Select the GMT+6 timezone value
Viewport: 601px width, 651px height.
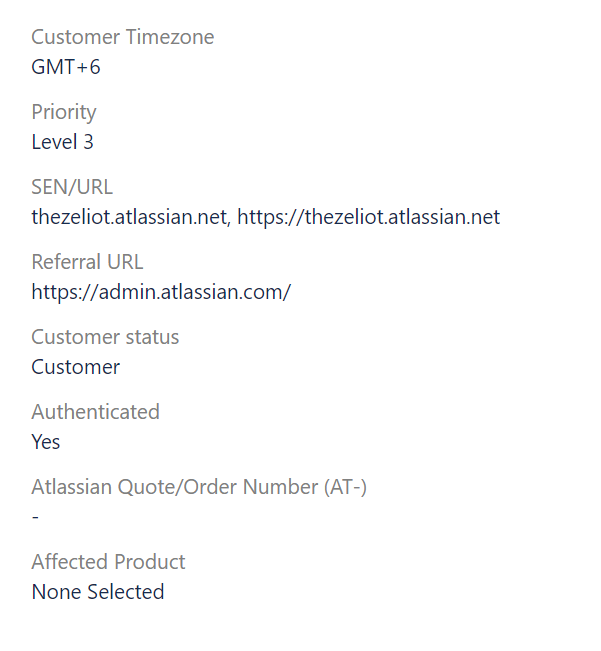pos(66,67)
